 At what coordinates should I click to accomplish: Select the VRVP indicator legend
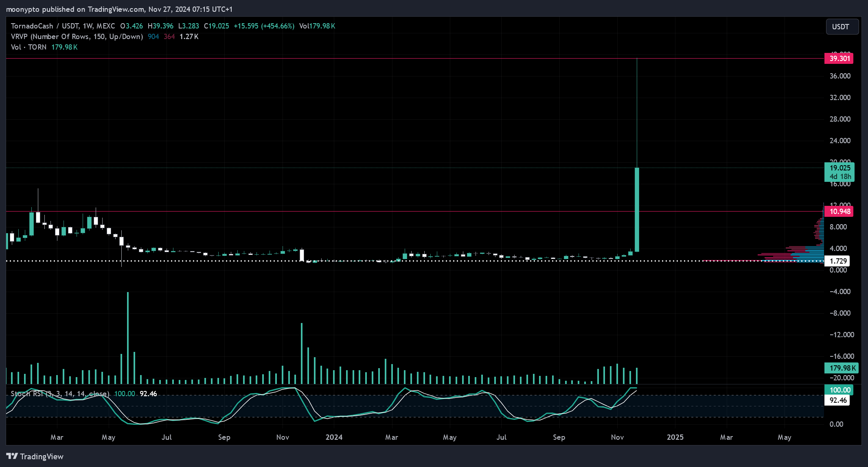point(77,37)
